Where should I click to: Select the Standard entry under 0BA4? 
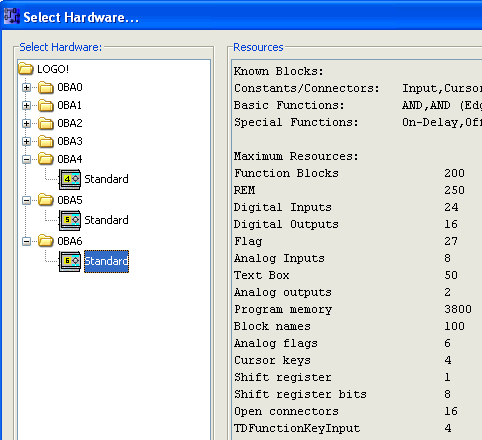click(x=106, y=179)
